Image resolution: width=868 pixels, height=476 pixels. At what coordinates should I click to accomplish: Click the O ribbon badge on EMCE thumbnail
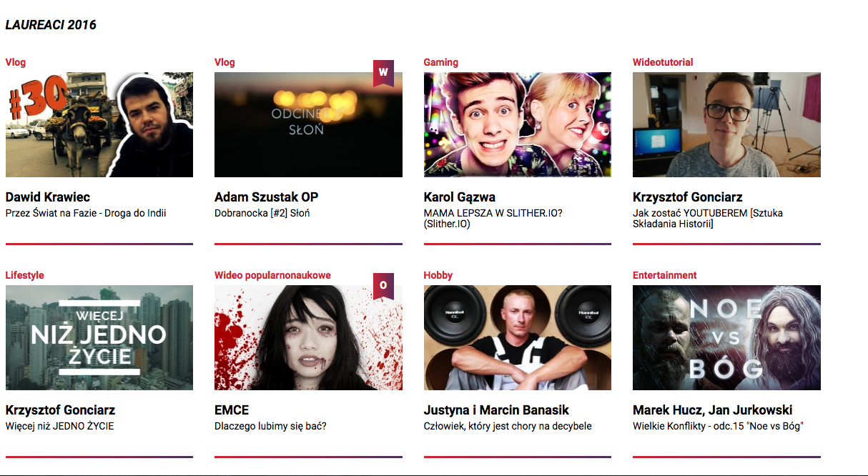point(383,286)
